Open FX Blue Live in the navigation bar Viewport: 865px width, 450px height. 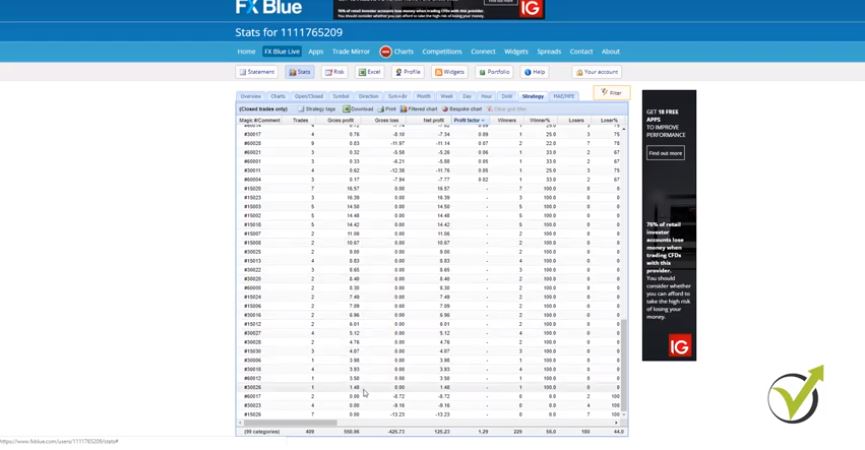coord(282,52)
